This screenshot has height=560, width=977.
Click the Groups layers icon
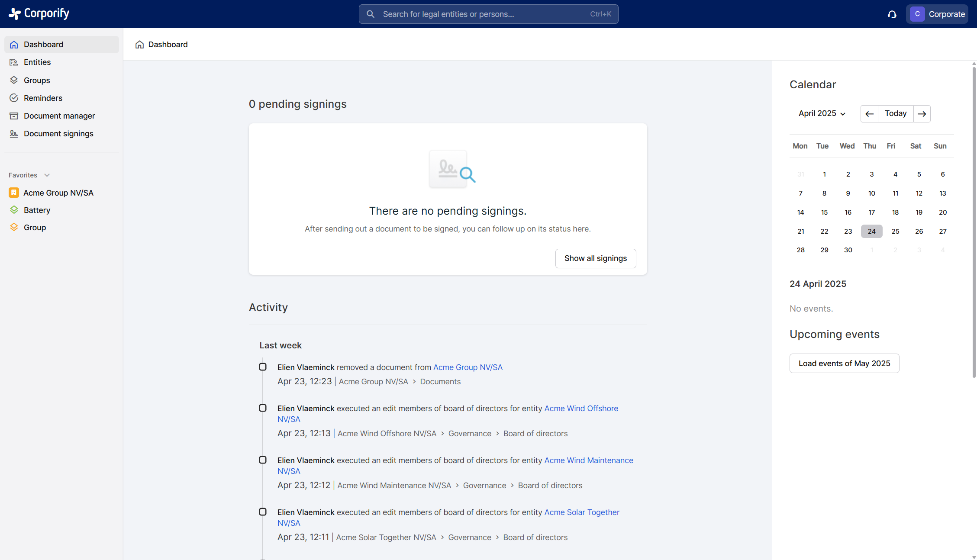coord(14,80)
